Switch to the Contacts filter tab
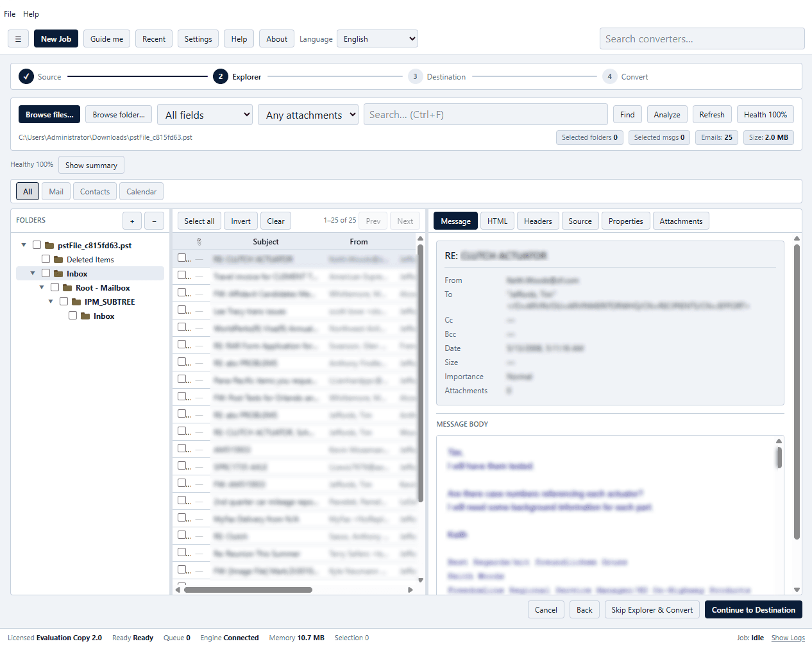This screenshot has height=646, width=812. [95, 191]
